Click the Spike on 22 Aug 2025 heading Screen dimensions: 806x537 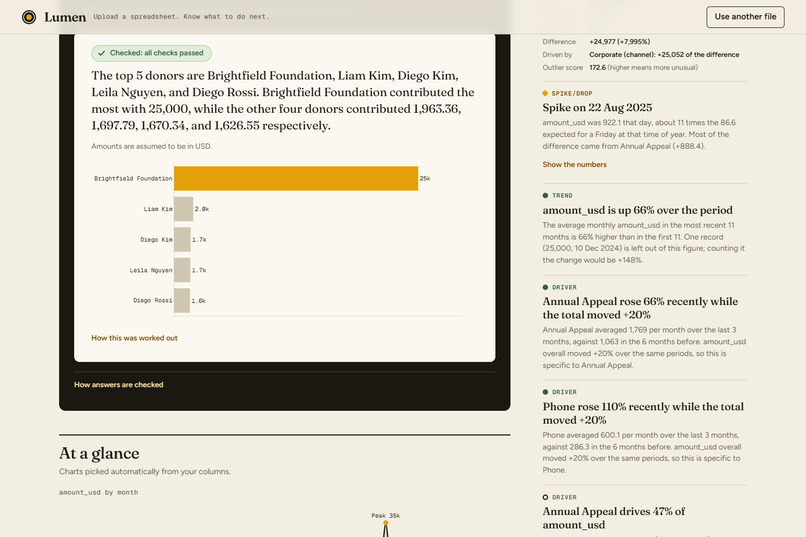597,107
